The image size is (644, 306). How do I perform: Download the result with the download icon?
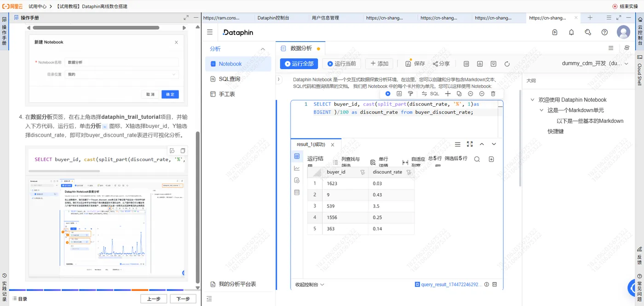[x=491, y=159]
